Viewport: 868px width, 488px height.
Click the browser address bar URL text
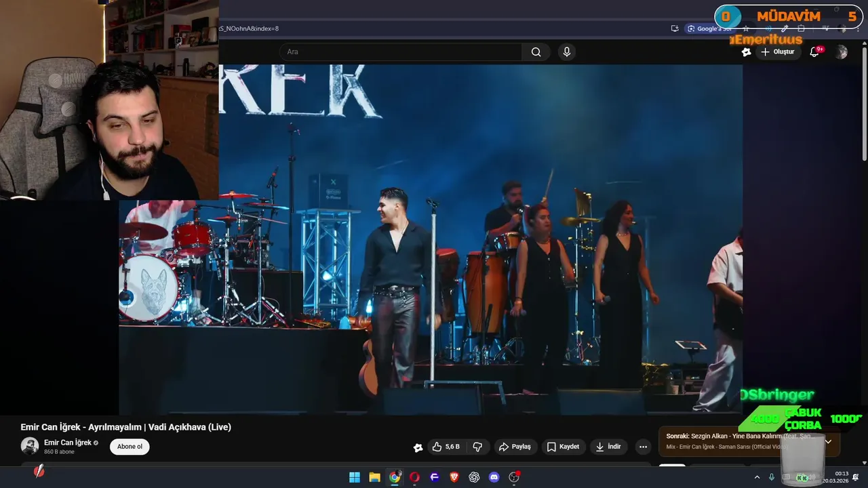coord(248,28)
